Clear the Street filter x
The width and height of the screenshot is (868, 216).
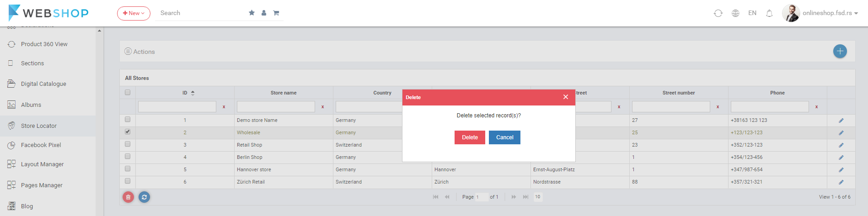(619, 107)
